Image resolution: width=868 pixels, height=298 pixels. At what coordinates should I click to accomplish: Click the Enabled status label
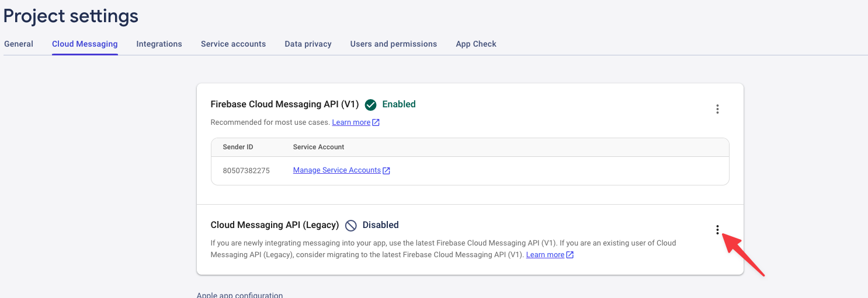(399, 104)
